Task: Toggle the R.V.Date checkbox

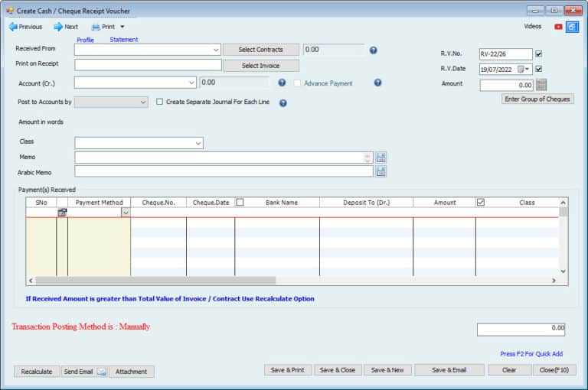Action: pos(538,69)
